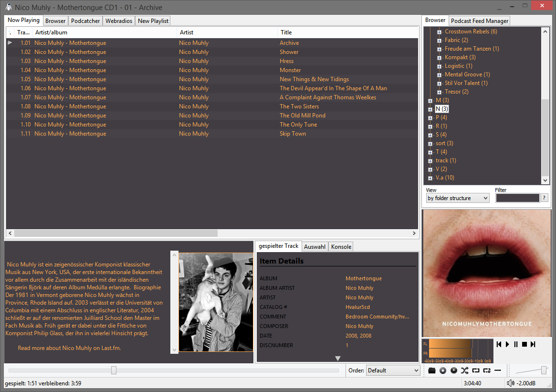The width and height of the screenshot is (556, 392).
Task: Expand the V.a (10) folder node
Action: (430, 178)
